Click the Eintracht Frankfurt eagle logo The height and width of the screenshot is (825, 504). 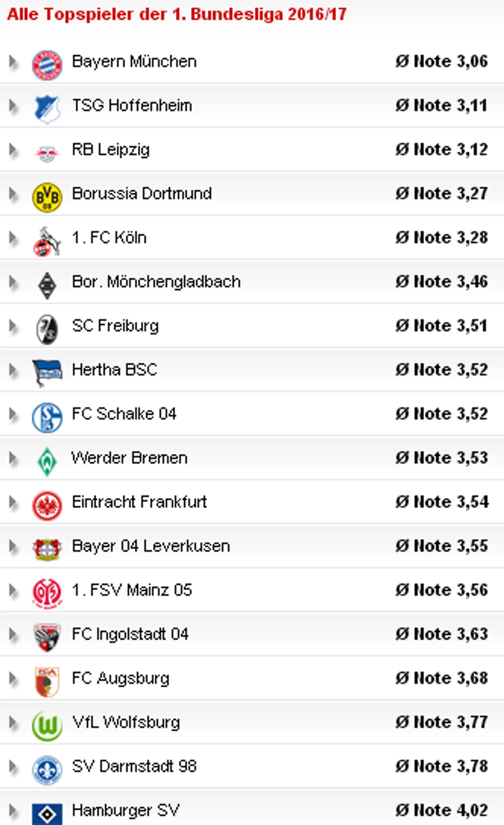pos(47,505)
